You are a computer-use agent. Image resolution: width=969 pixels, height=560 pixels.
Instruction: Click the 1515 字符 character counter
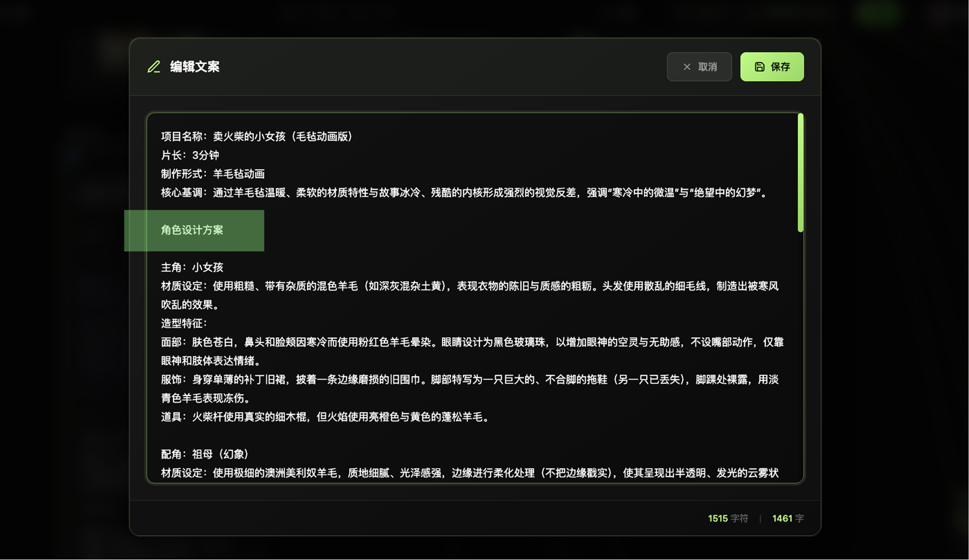727,518
